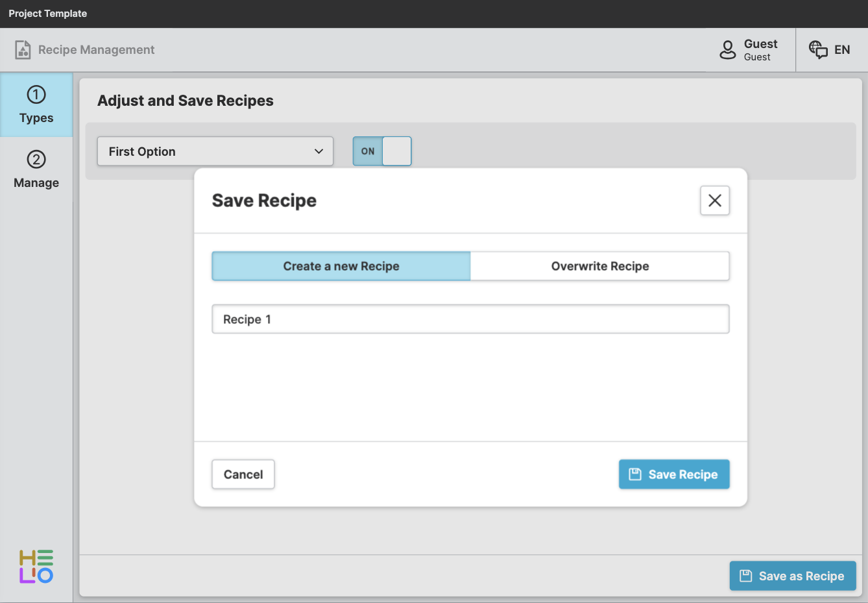
Task: Click the circled number 1 Types icon
Action: click(x=36, y=95)
